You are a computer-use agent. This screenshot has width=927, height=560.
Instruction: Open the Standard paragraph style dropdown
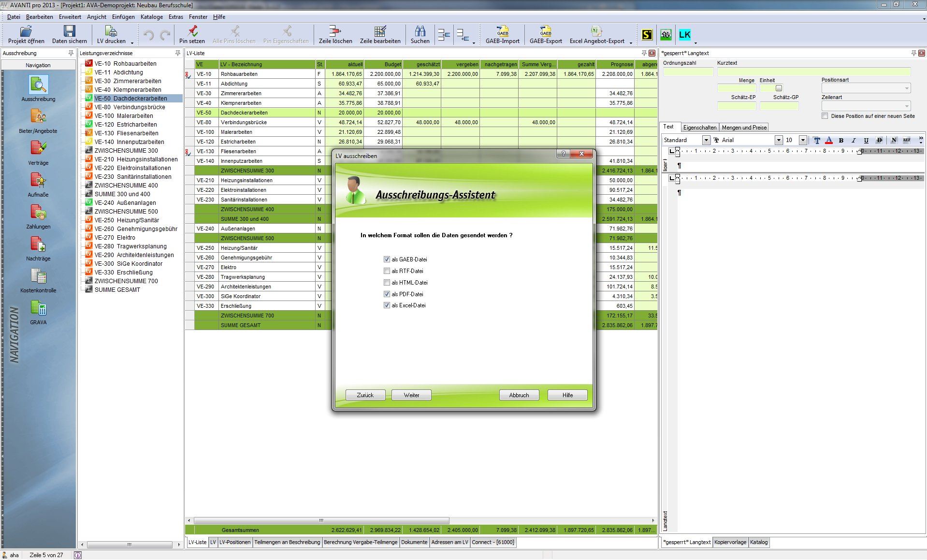706,140
